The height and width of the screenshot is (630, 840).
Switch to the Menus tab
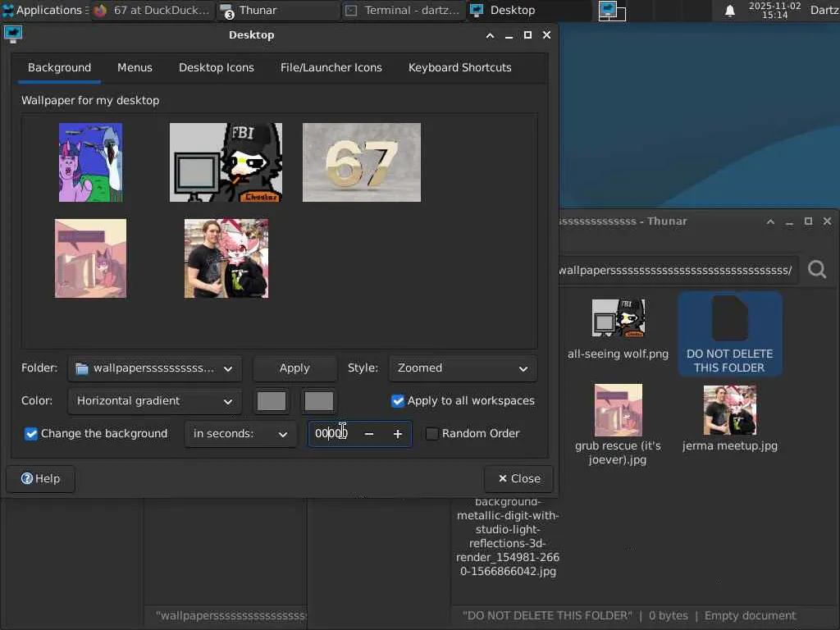(x=135, y=67)
